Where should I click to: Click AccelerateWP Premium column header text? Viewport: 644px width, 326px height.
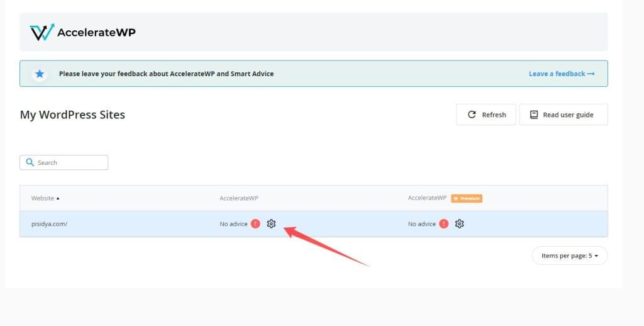[x=427, y=198]
